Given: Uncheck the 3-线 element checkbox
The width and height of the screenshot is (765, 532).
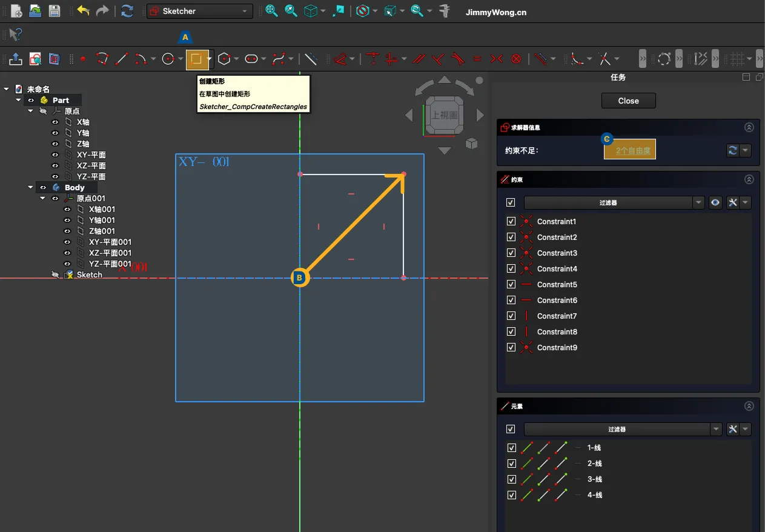Looking at the screenshot, I should point(511,479).
